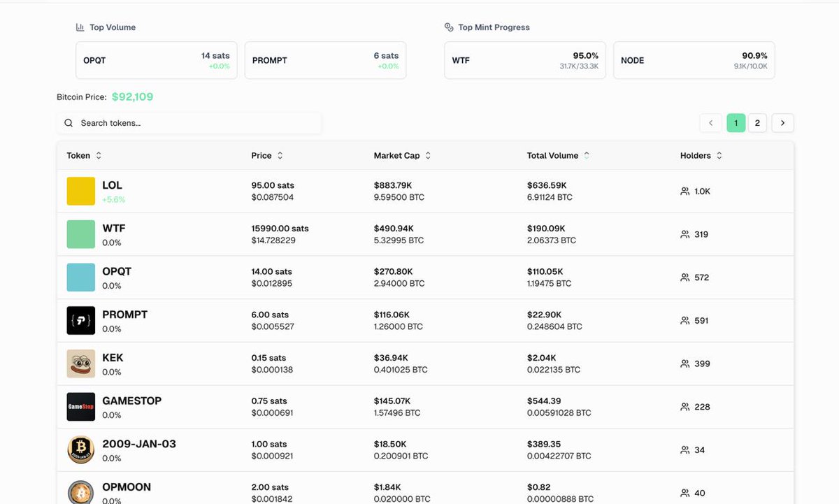Viewport: 839px width, 504px height.
Task: Click the holders people icon in LOL row
Action: coord(685,191)
